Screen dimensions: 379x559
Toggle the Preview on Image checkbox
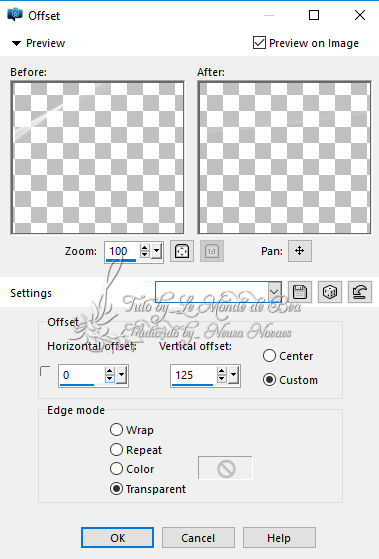pos(259,43)
